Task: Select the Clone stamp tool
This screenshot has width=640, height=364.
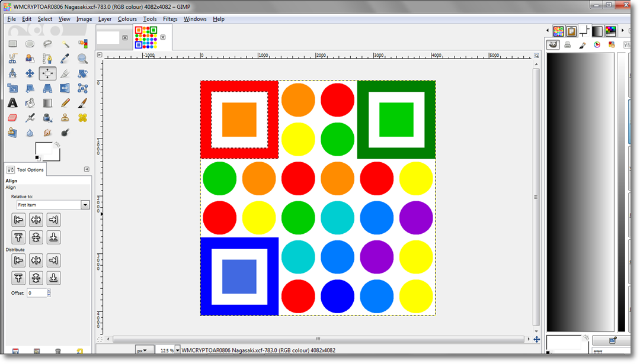Action: [x=65, y=118]
